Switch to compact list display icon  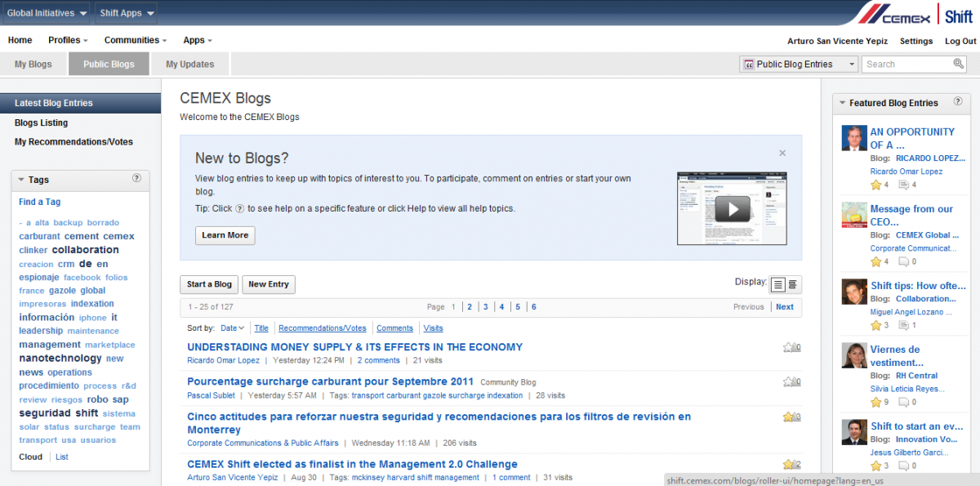coord(793,284)
